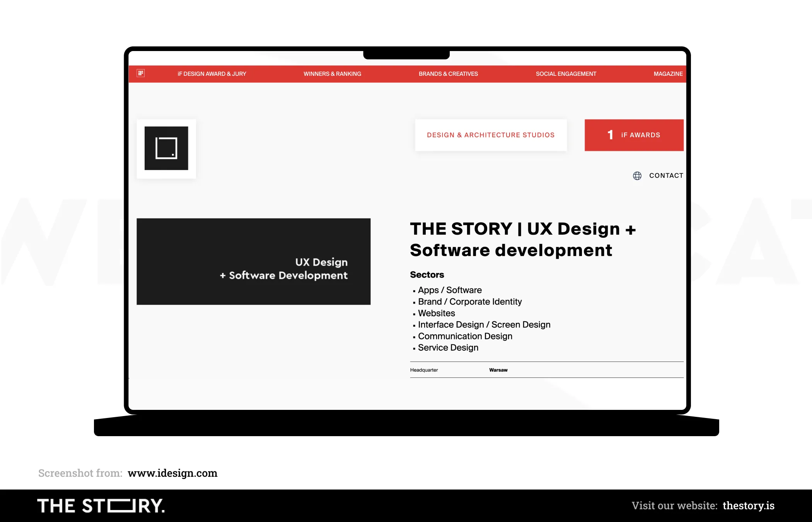Select the Apps / Software sector
Screen dimensions: 812x522
point(450,290)
